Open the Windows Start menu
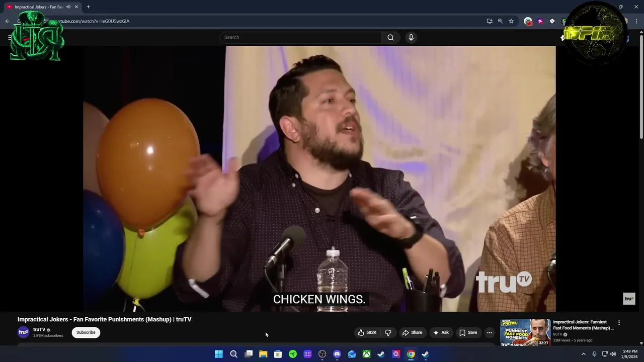Image resolution: width=644 pixels, height=362 pixels. [219, 354]
